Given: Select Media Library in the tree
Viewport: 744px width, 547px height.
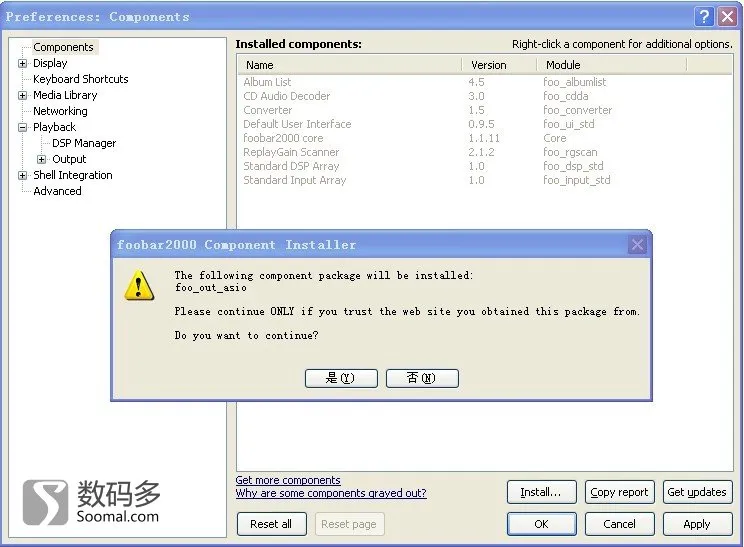Looking at the screenshot, I should click(65, 95).
